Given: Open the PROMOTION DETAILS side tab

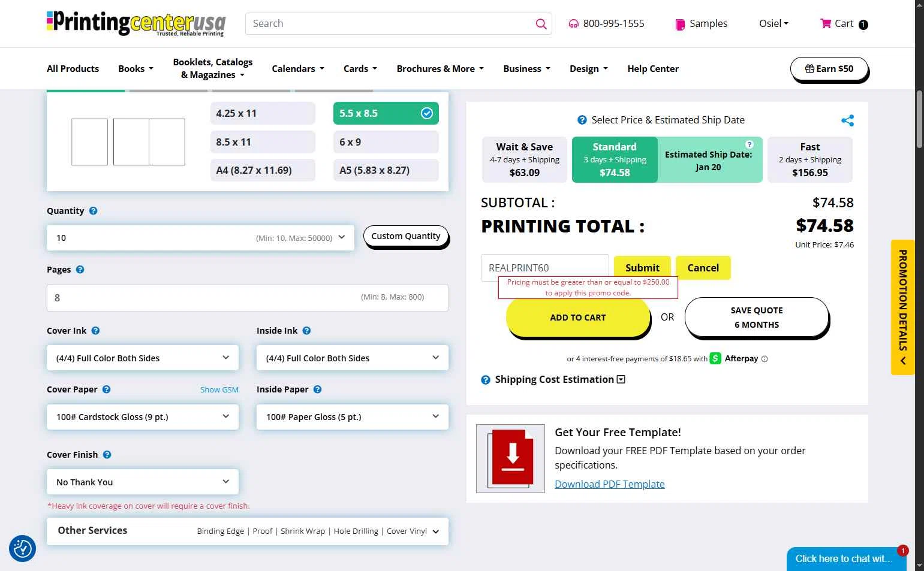Looking at the screenshot, I should click(902, 307).
